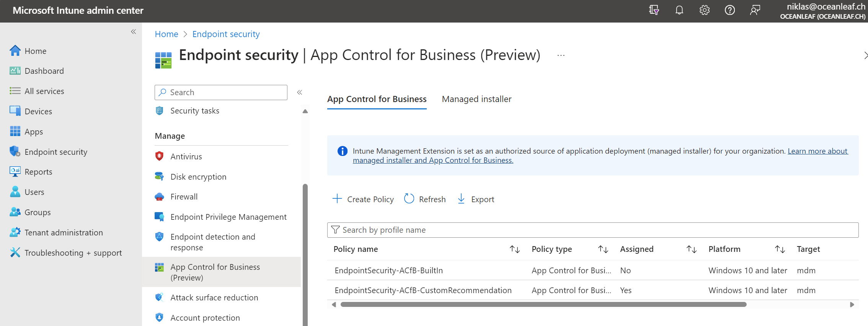Click the Antivirus red shield icon
This screenshot has height=326, width=868.
pos(160,156)
